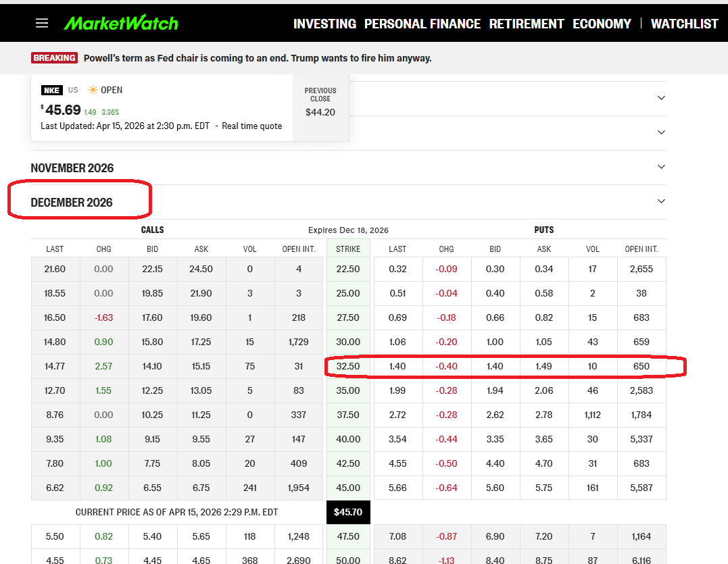728x564 pixels.
Task: Click the PUTS section label
Action: (543, 230)
